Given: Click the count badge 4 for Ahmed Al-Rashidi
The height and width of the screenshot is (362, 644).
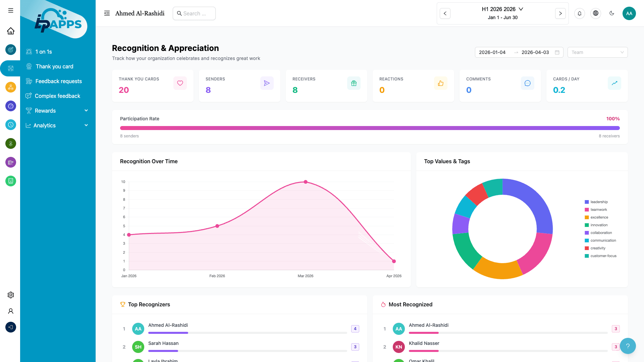Looking at the screenshot, I should [x=355, y=329].
